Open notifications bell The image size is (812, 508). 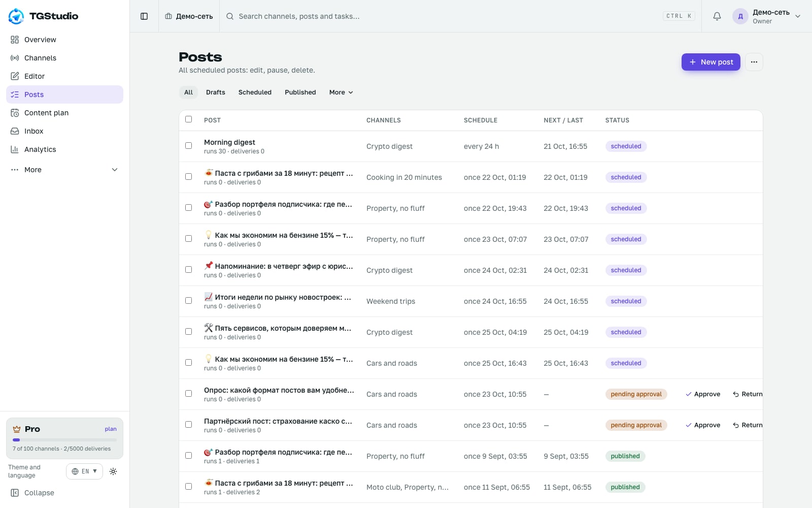717,16
